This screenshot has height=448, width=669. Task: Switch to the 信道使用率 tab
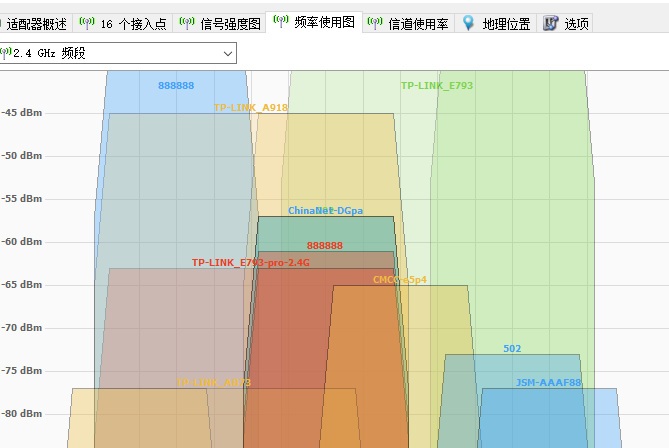408,23
